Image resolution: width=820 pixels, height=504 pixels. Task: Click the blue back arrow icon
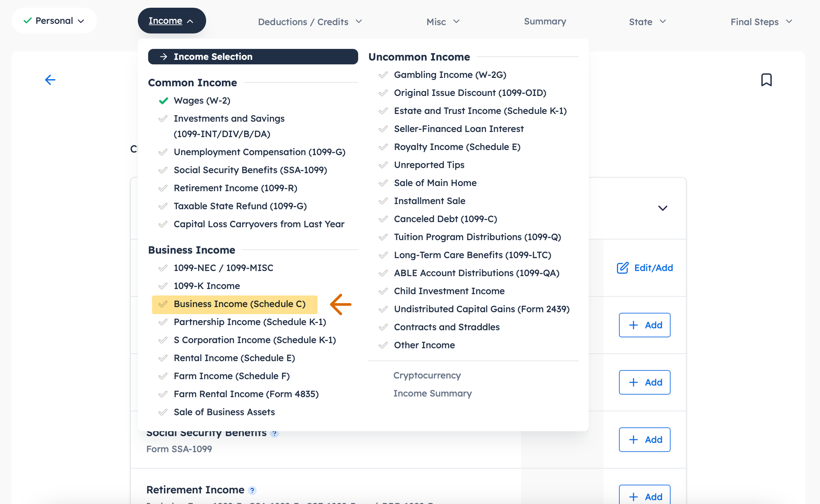[x=50, y=80]
